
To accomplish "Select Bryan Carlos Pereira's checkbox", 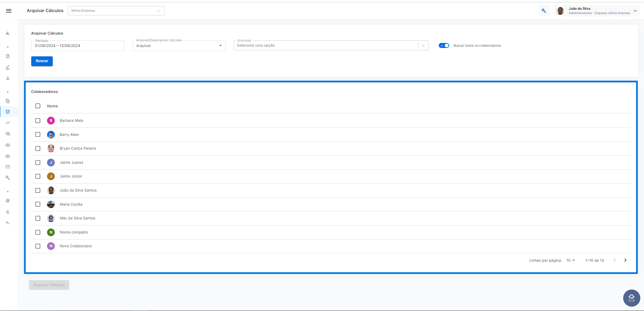I will tap(38, 148).
